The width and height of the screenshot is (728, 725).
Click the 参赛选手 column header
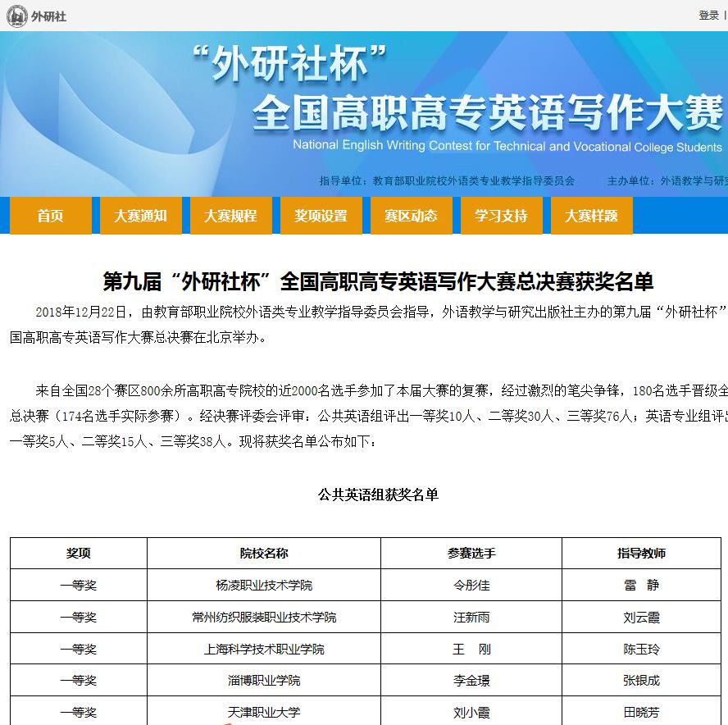pyautogui.click(x=471, y=554)
